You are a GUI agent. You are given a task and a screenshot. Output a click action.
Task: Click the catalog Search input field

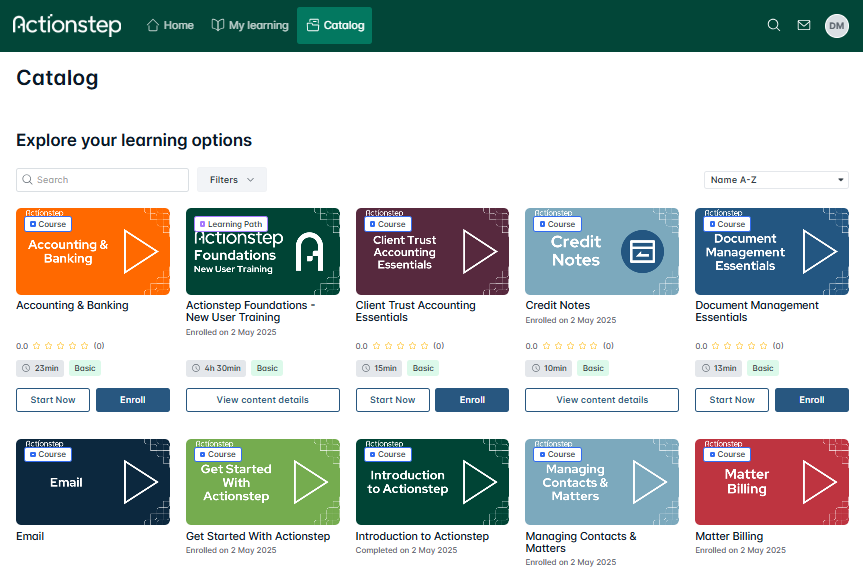coord(102,180)
